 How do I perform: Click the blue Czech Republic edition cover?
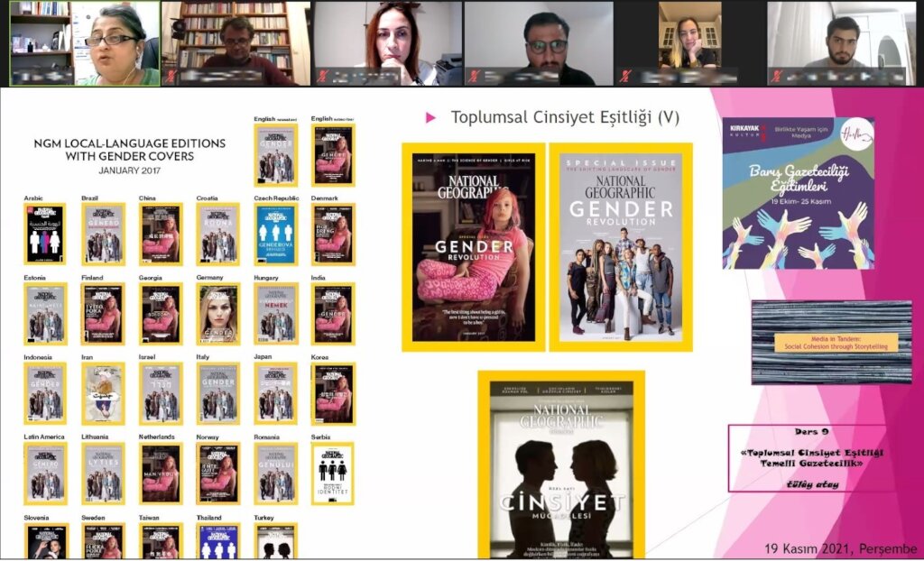click(x=276, y=234)
